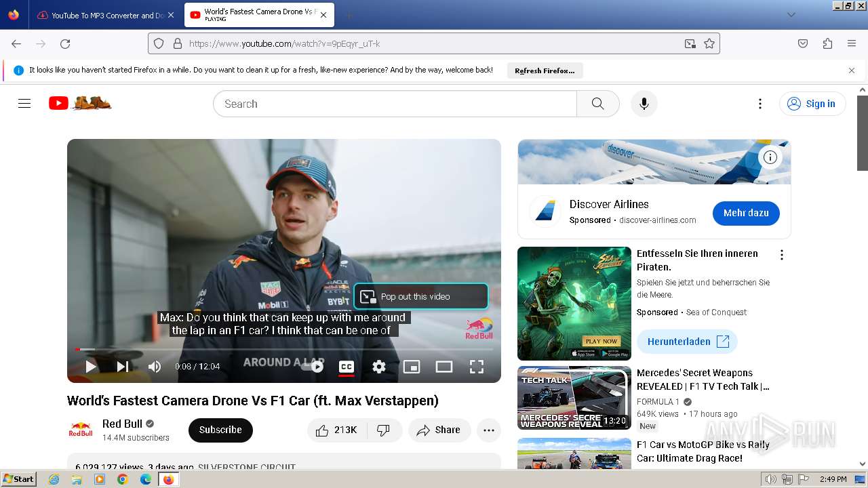The width and height of the screenshot is (868, 488).
Task: Click the search magnifier button
Action: 597,104
